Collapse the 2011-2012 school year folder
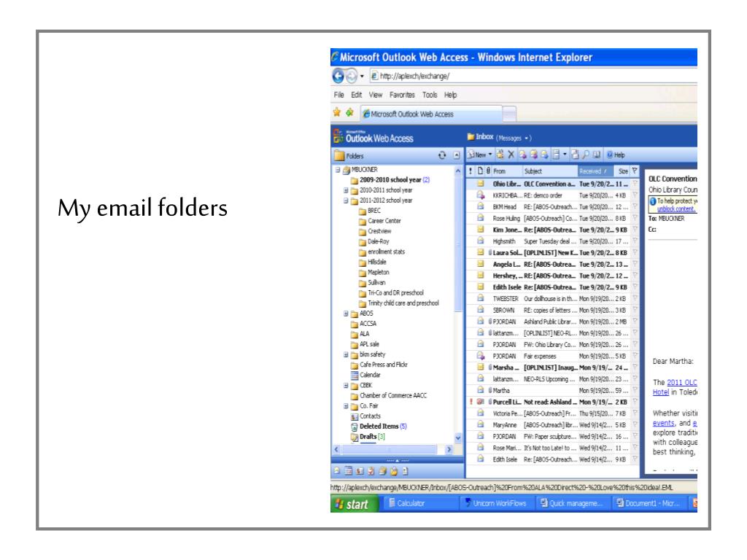Viewport: 747px width, 560px height. click(347, 201)
